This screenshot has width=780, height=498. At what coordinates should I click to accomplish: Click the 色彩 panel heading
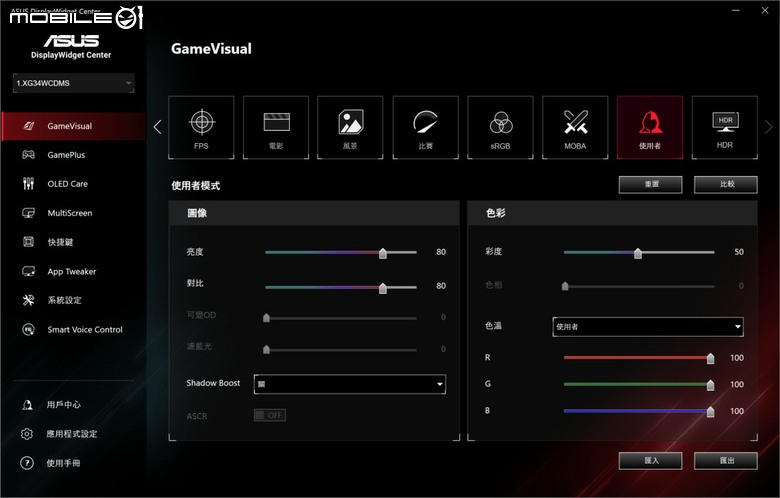495,213
